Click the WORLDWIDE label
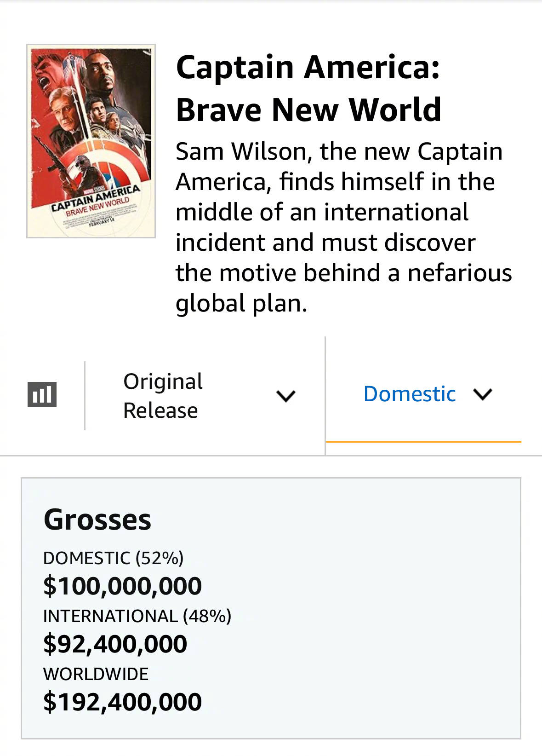542x756 pixels. (96, 674)
